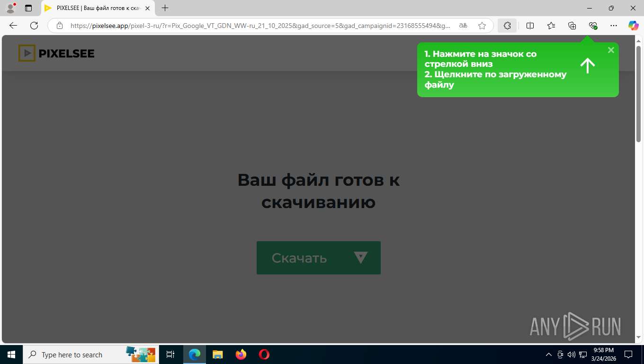Restore down the Edge window
This screenshot has width=644, height=364.
click(x=611, y=8)
